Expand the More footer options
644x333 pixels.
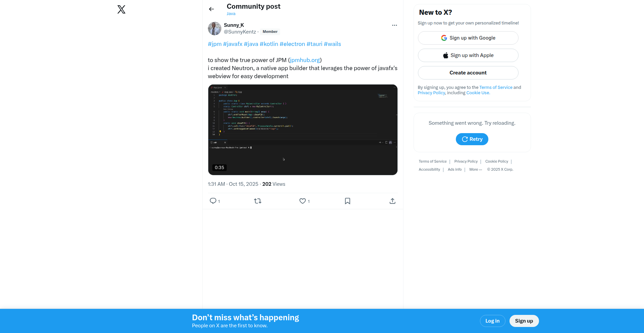475,169
